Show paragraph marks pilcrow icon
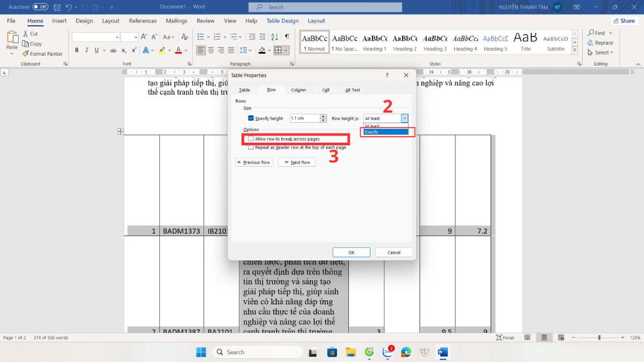Image resolution: width=644 pixels, height=362 pixels. [x=287, y=37]
